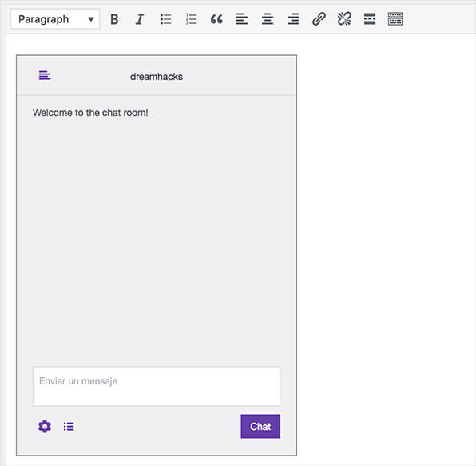Apply blockquote formatting

[x=216, y=19]
